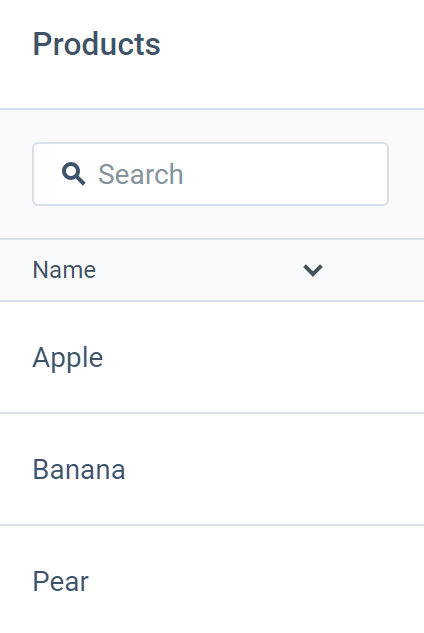424x633 pixels.
Task: Click the chevron sort icon beside Name
Action: click(313, 270)
